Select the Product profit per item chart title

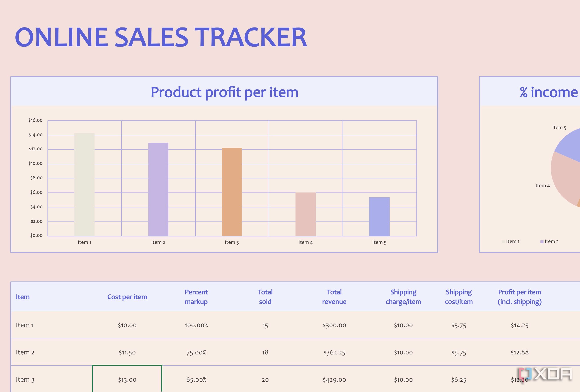point(224,92)
